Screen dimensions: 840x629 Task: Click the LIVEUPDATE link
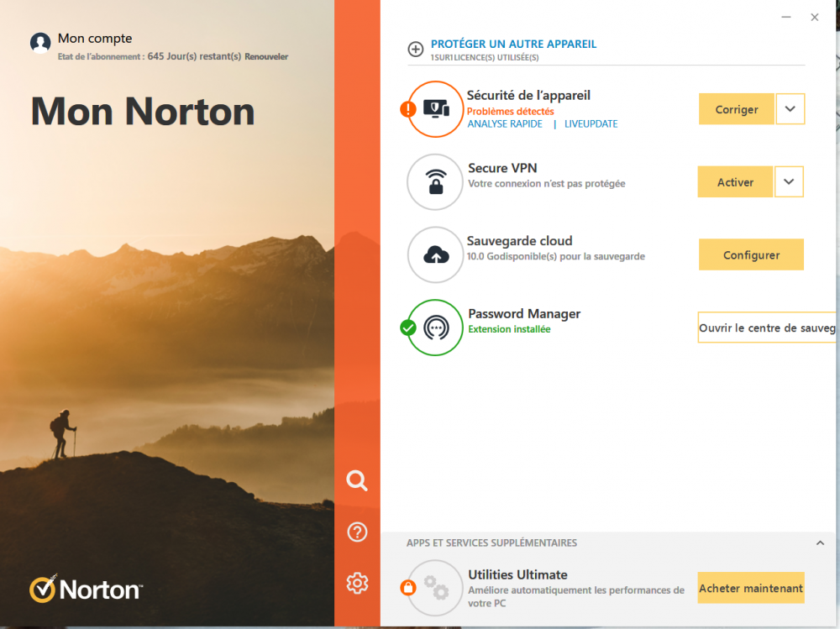[591, 124]
